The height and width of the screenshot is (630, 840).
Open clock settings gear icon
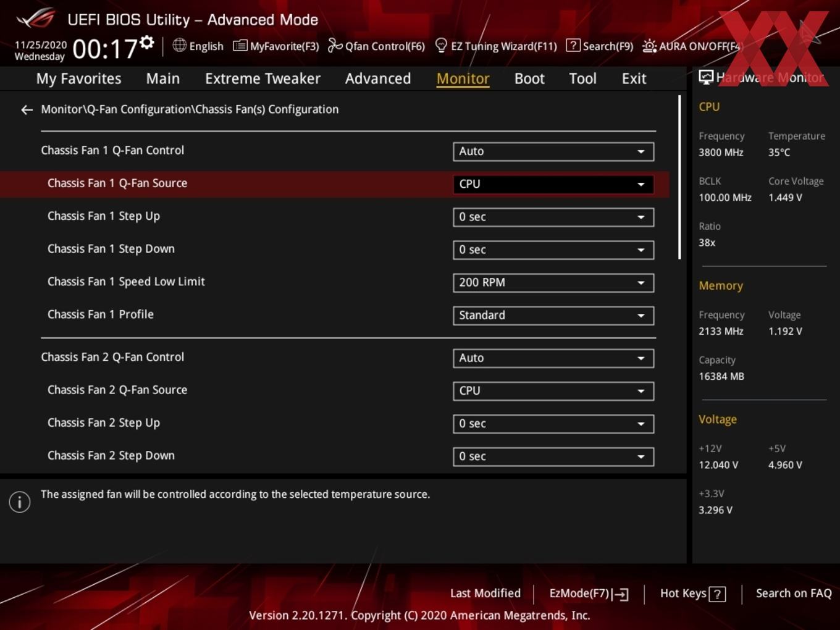tap(147, 42)
